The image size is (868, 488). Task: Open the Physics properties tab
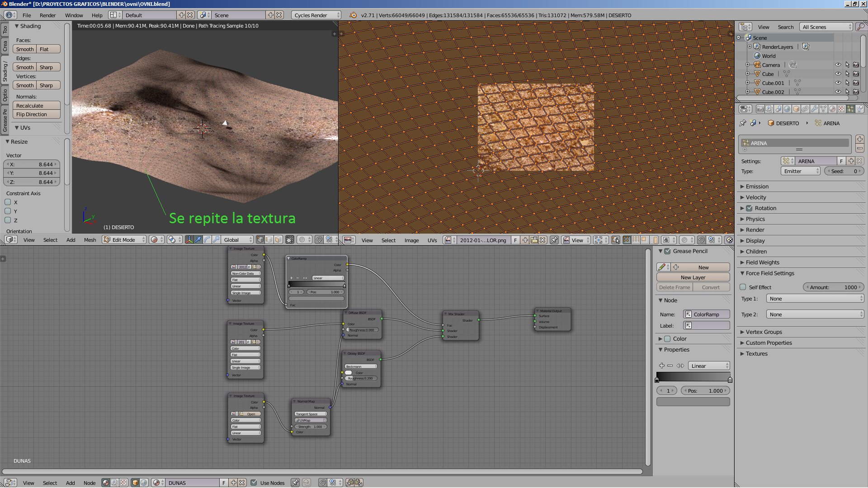click(859, 109)
